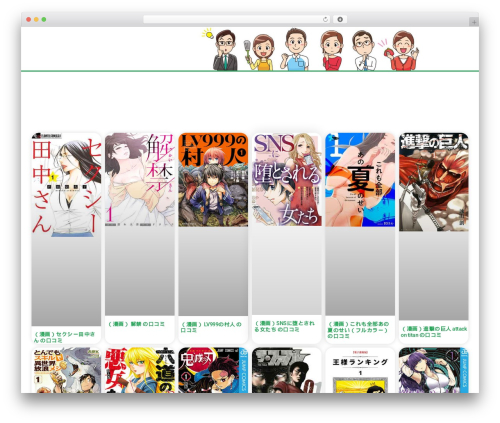Click the red close window button
Image resolution: width=500 pixels, height=423 pixels.
tap(29, 20)
